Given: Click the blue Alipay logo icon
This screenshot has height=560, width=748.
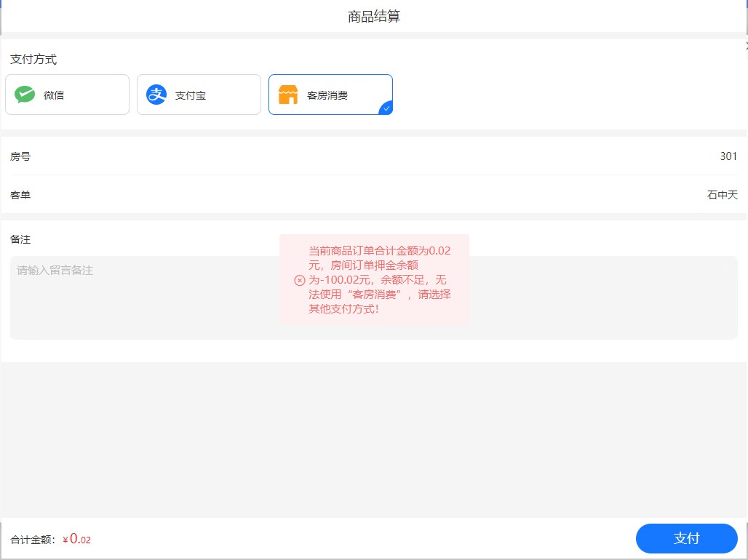Looking at the screenshot, I should [156, 95].
